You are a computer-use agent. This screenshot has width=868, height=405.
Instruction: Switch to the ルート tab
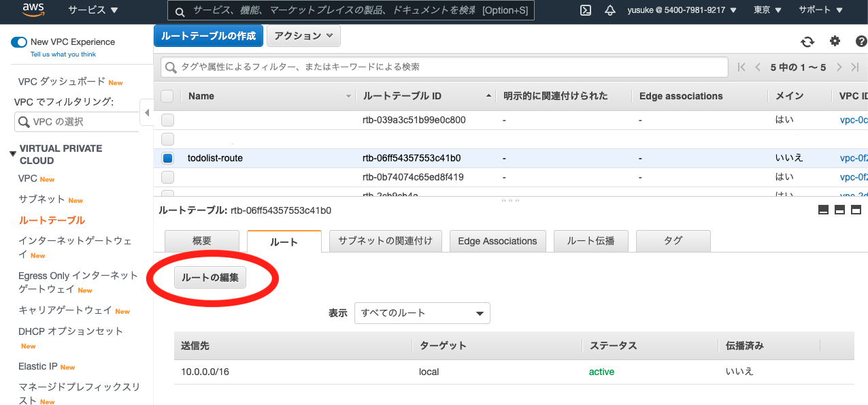coord(284,242)
